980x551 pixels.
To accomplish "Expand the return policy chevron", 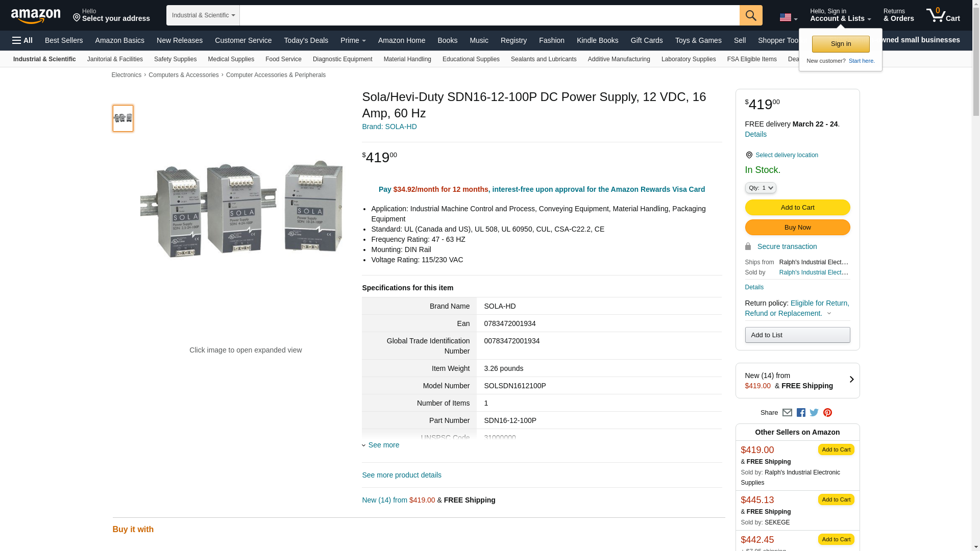I will 829,314.
